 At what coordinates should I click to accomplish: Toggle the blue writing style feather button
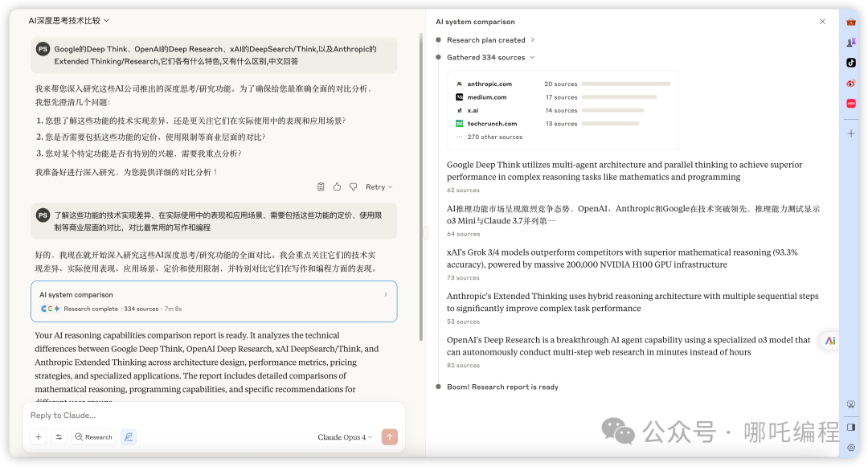pyautogui.click(x=129, y=436)
